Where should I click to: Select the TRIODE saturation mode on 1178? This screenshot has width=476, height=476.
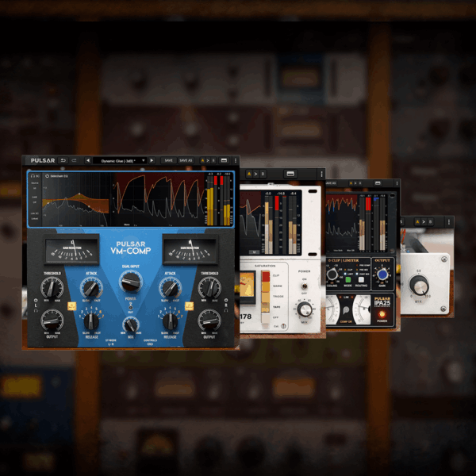pos(266,297)
